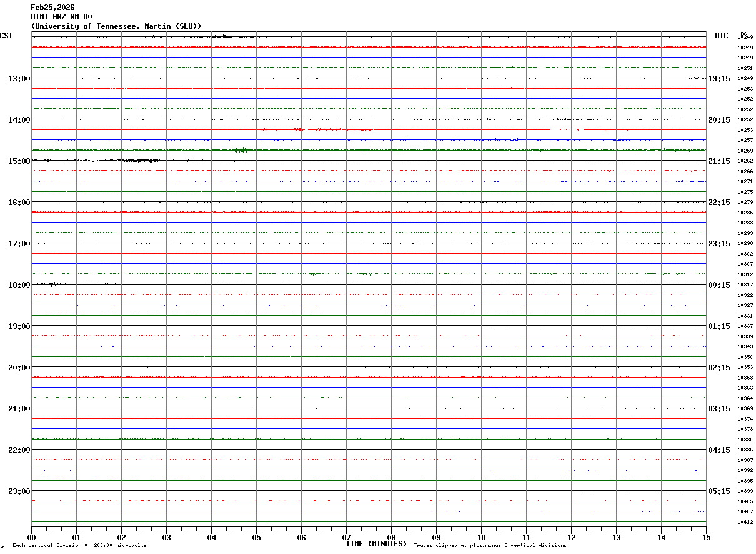This screenshot has height=554, width=756.
Task: Select DC offset value 10412
Action: tap(745, 522)
